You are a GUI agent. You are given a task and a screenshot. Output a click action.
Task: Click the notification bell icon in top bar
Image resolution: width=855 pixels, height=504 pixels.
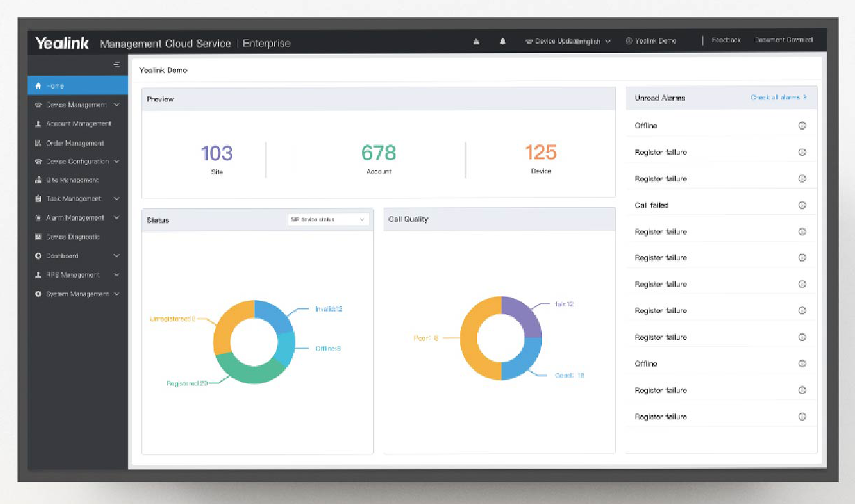503,41
